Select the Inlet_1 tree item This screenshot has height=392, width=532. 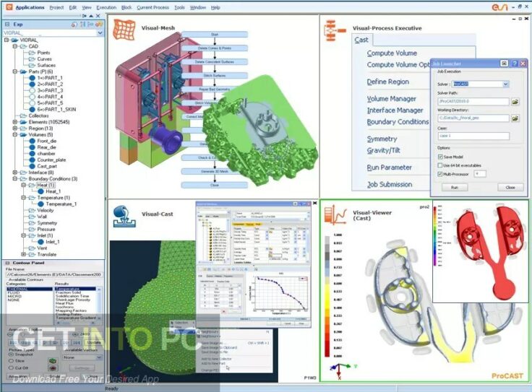click(x=53, y=242)
